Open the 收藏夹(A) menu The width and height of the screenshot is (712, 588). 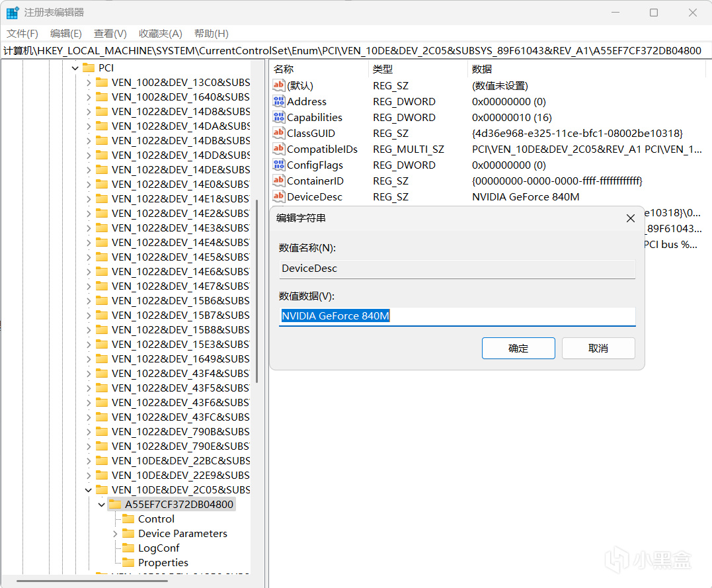(x=160, y=34)
